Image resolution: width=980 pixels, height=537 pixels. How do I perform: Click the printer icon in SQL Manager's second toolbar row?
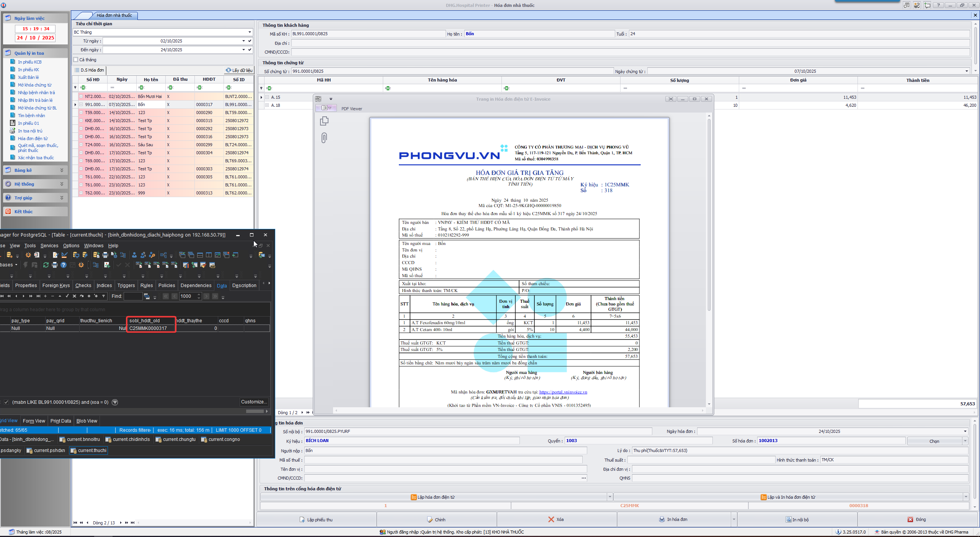point(55,265)
